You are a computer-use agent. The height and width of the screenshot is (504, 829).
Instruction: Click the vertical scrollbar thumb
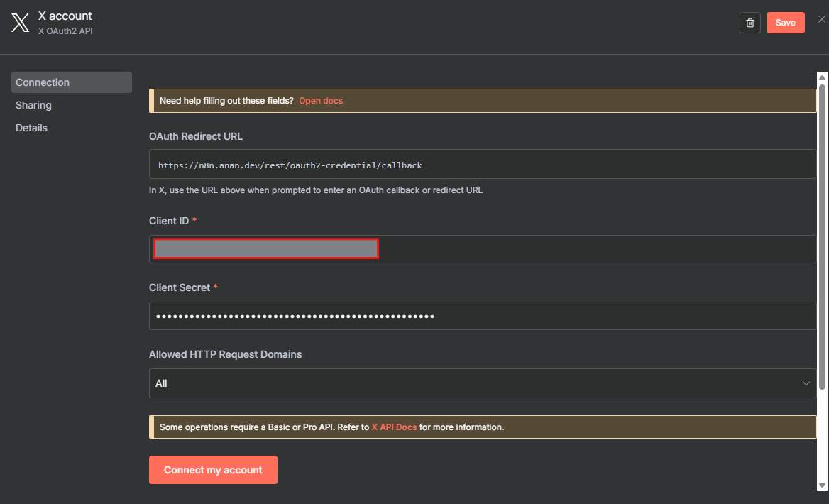(822, 234)
